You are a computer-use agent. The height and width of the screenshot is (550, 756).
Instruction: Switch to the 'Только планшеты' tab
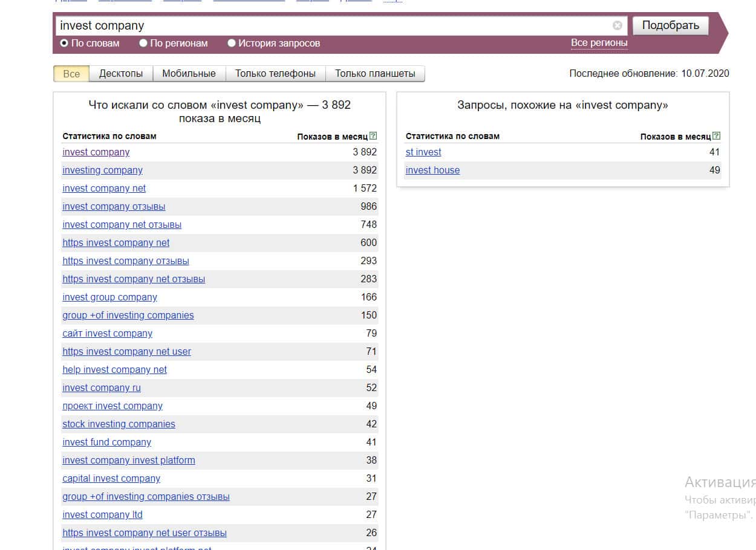pyautogui.click(x=375, y=74)
